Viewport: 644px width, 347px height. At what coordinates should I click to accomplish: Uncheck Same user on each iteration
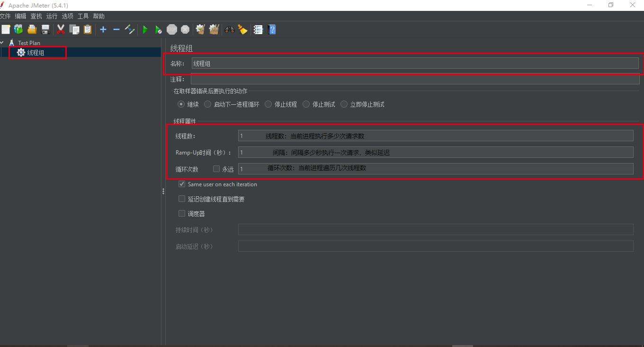click(182, 184)
